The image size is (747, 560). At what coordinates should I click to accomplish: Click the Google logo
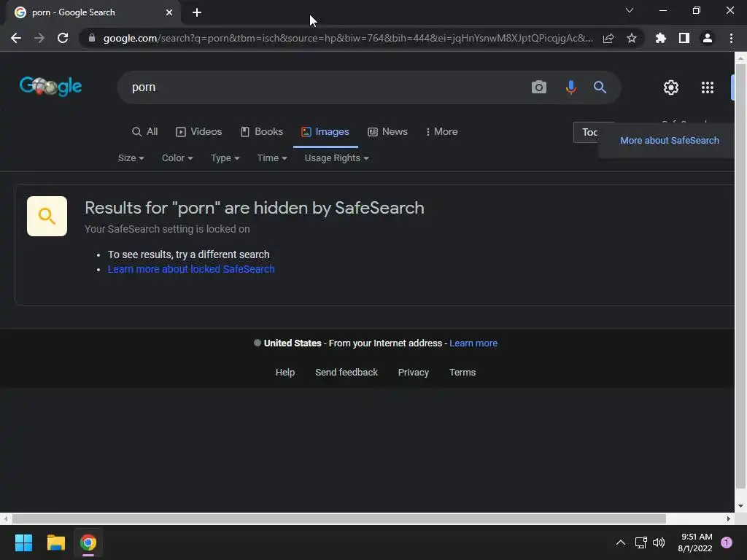pos(50,86)
